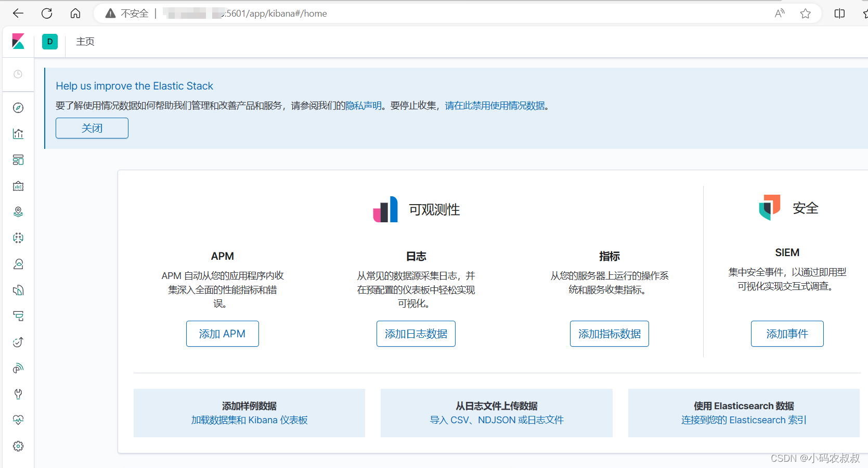Click the not-secure warning icon

[x=110, y=14]
